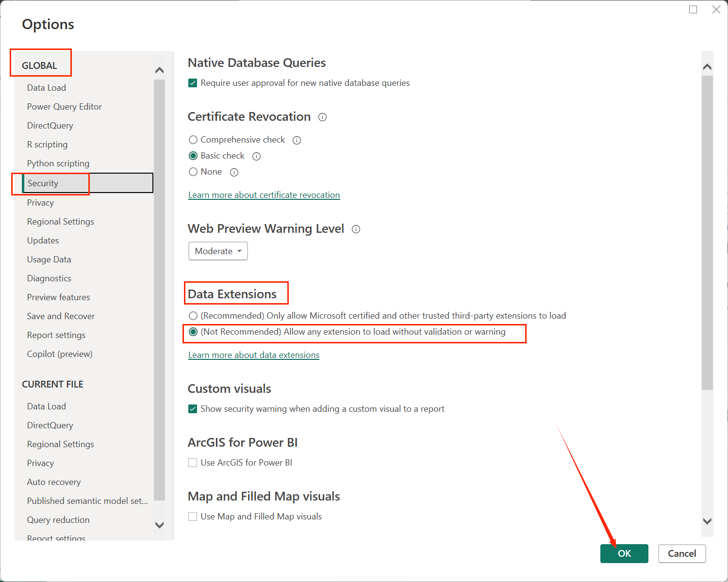Screen dimensions: 728x582
Task: Select Recommended only Microsoft certified extensions option
Action: point(193,316)
